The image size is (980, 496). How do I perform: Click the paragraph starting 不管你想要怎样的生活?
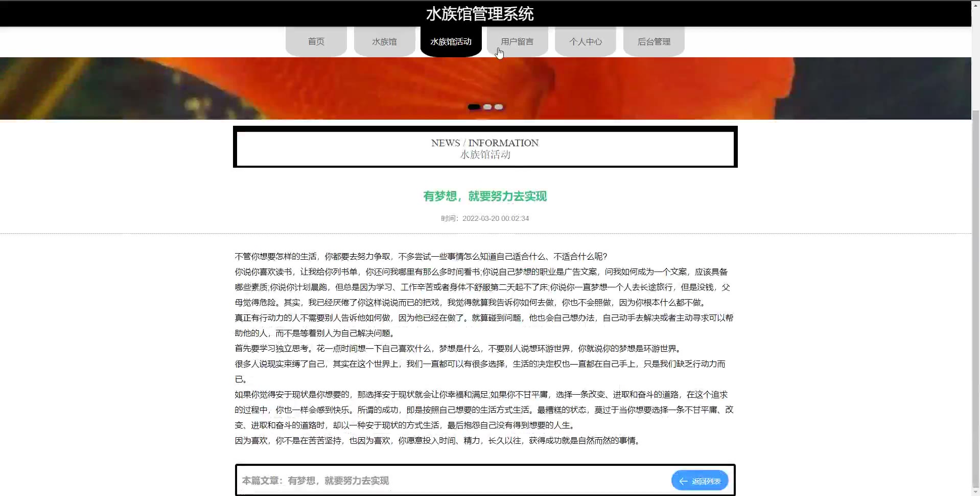pos(421,257)
